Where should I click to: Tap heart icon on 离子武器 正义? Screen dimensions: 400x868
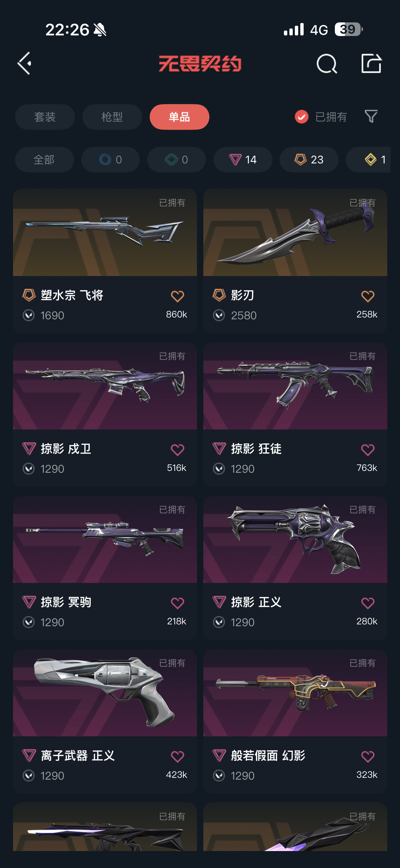coord(177,756)
